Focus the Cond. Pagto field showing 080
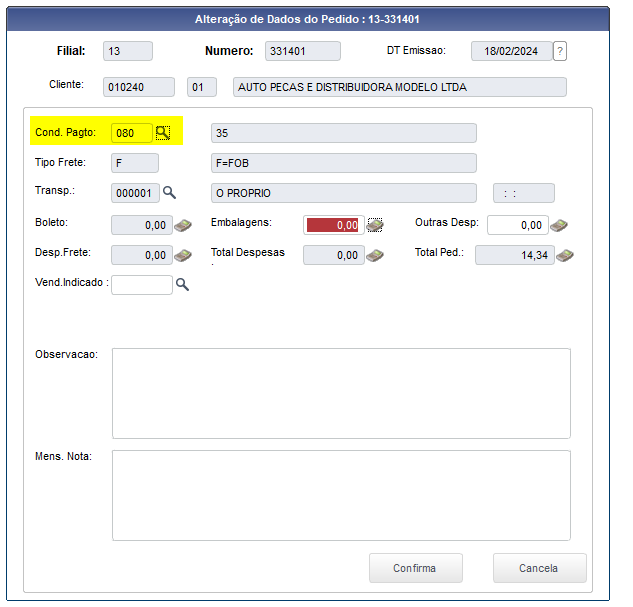633x607 pixels. tap(132, 133)
